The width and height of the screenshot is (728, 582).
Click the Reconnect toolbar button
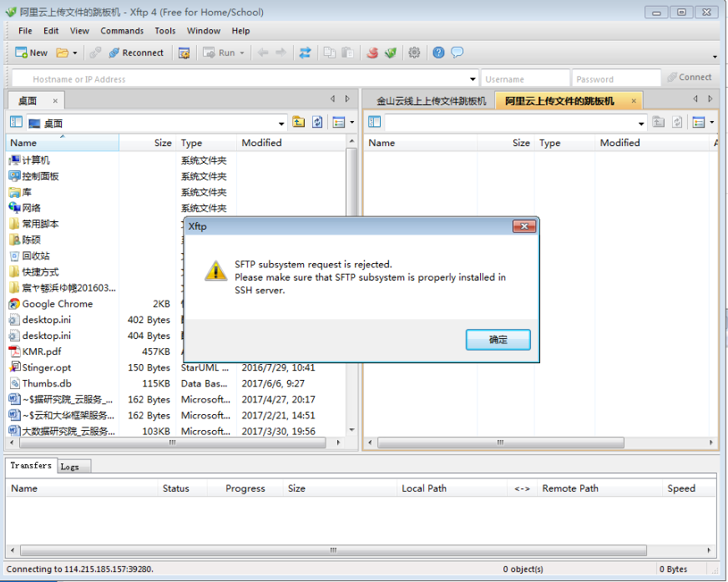[136, 53]
